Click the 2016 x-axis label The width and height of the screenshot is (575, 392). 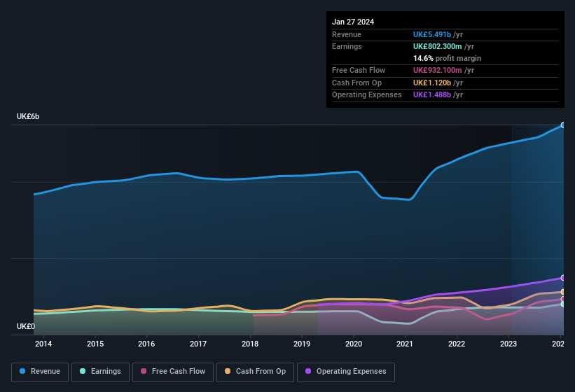[x=146, y=344]
